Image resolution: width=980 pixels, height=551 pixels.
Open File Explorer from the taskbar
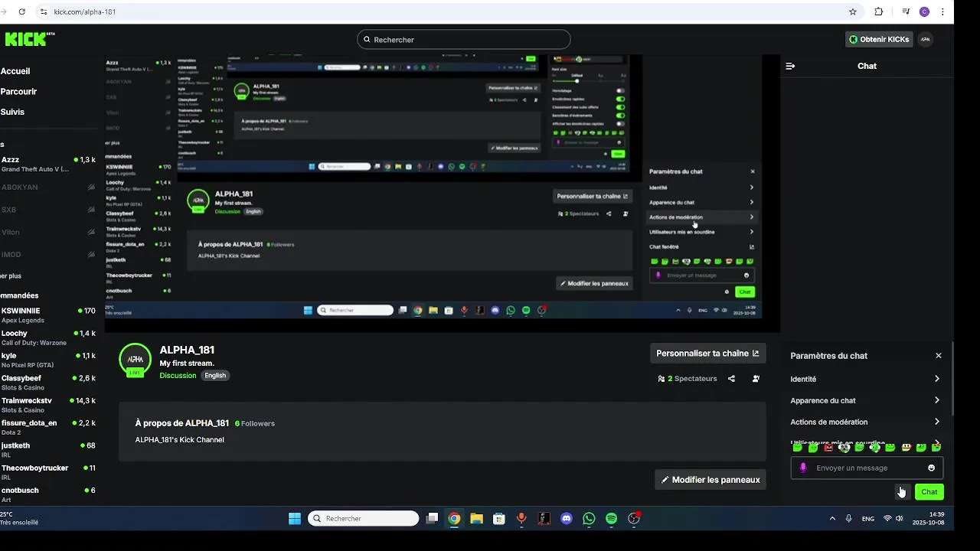pyautogui.click(x=476, y=518)
